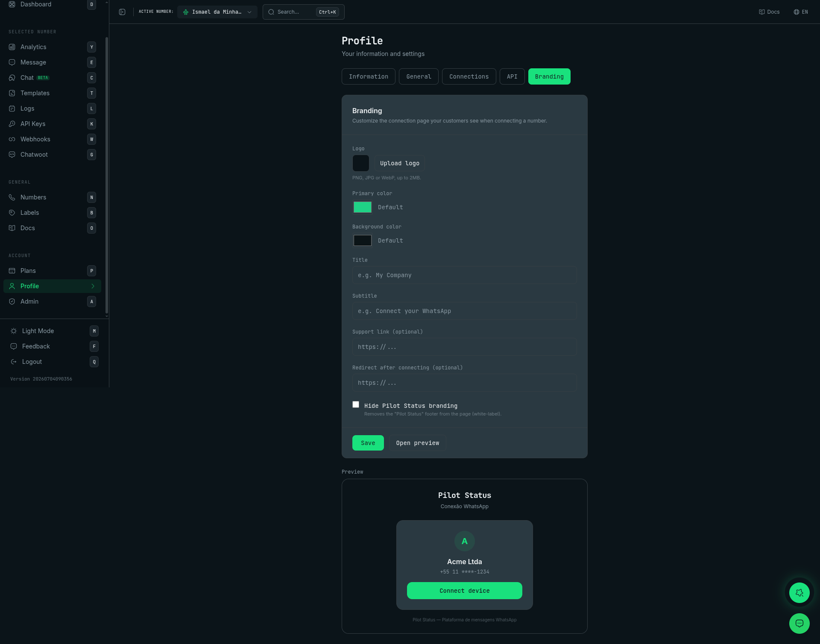This screenshot has width=820, height=644.
Task: Focus the Title input field
Action: coord(465,275)
